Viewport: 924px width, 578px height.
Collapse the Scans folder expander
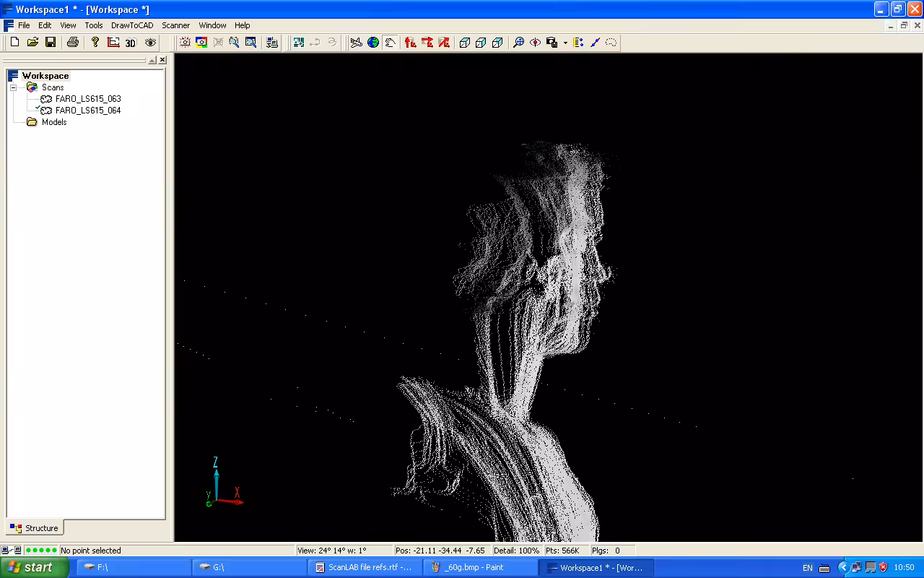point(13,87)
